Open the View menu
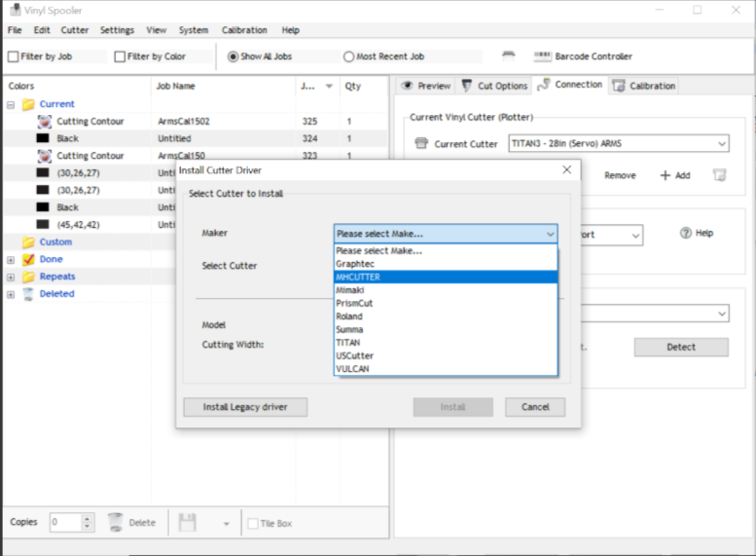This screenshot has width=756, height=556. pos(157,30)
